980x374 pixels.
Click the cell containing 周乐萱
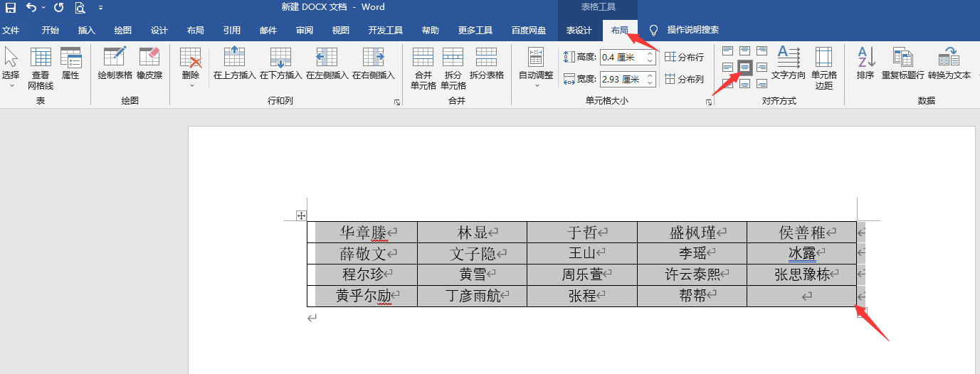click(582, 274)
